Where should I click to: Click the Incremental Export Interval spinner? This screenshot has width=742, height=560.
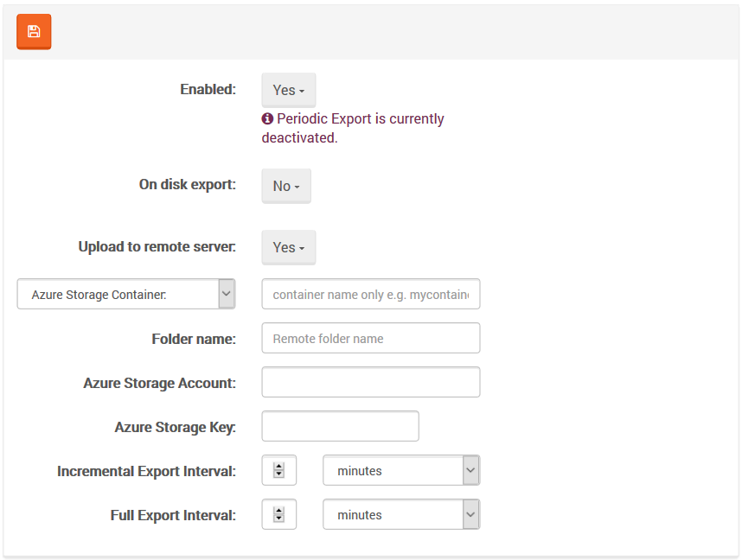(279, 470)
